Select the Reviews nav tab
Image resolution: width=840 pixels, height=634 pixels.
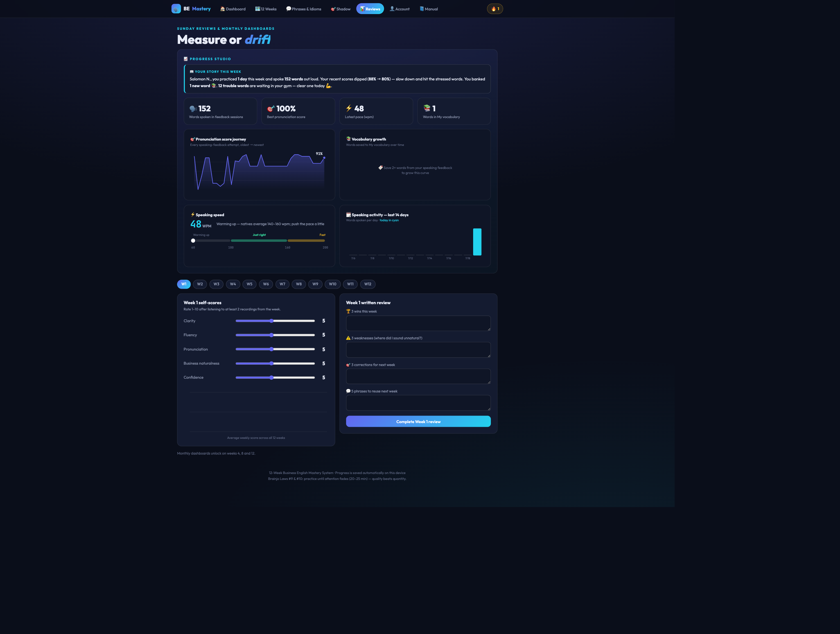pyautogui.click(x=370, y=9)
